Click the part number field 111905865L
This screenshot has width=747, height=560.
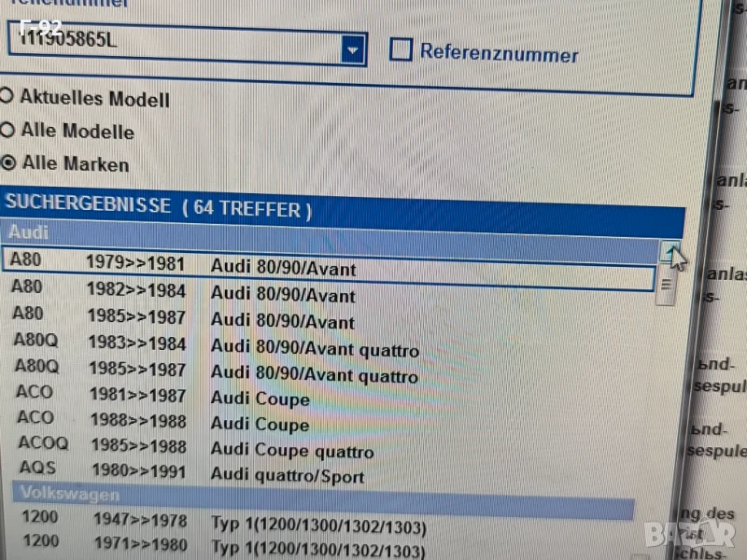(x=176, y=43)
